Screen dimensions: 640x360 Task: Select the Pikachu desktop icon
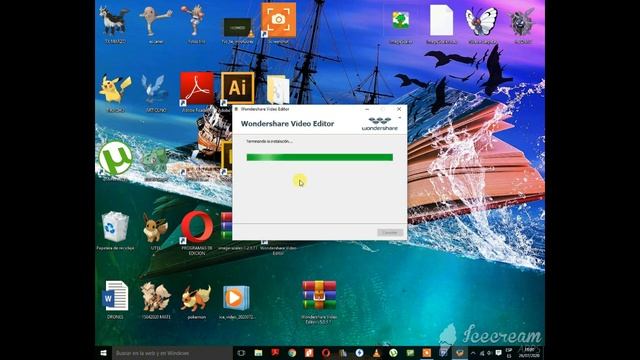[115, 88]
